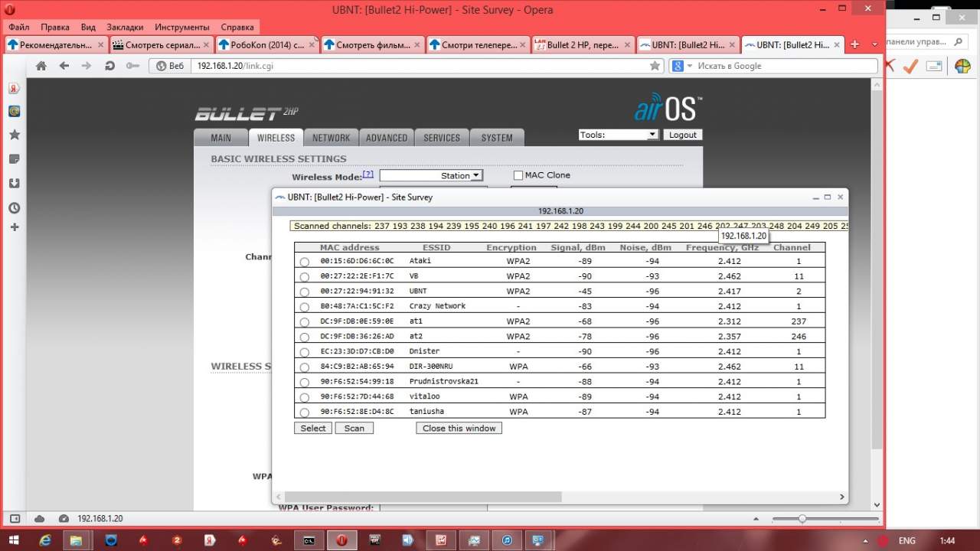
Task: Switch to the NETWORK tab
Action: click(331, 138)
